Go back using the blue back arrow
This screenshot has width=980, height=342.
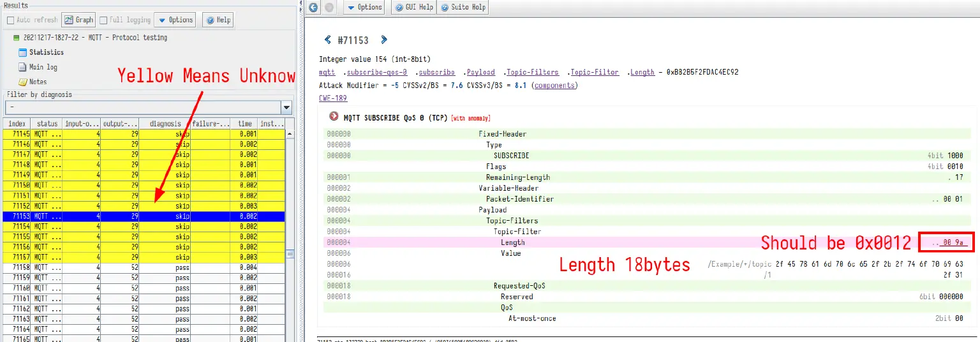(313, 7)
